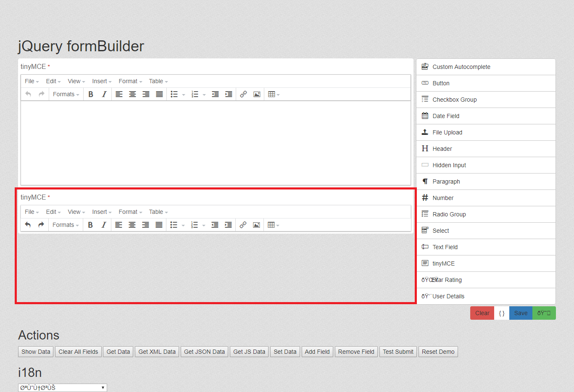
Task: Click the Get JSON Data button
Action: coord(204,352)
